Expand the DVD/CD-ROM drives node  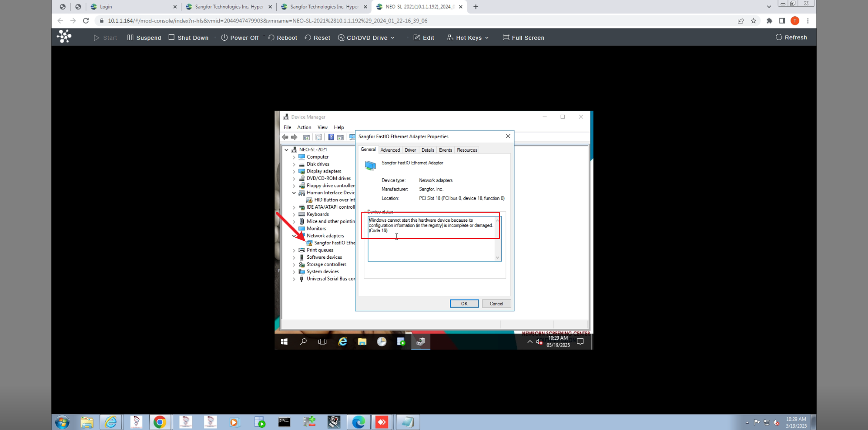(x=294, y=178)
